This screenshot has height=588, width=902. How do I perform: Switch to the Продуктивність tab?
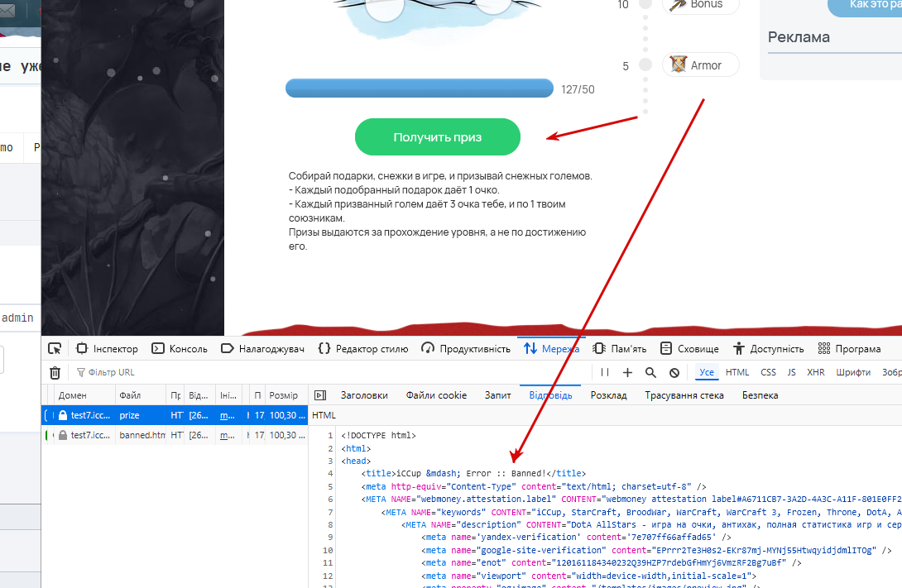click(x=466, y=349)
